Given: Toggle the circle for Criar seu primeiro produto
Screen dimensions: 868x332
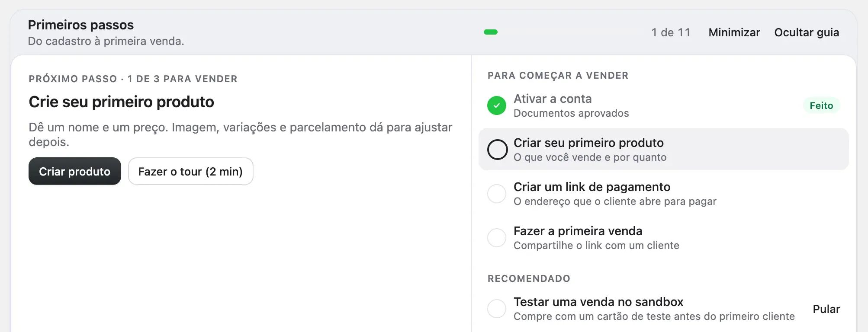Looking at the screenshot, I should tap(497, 150).
